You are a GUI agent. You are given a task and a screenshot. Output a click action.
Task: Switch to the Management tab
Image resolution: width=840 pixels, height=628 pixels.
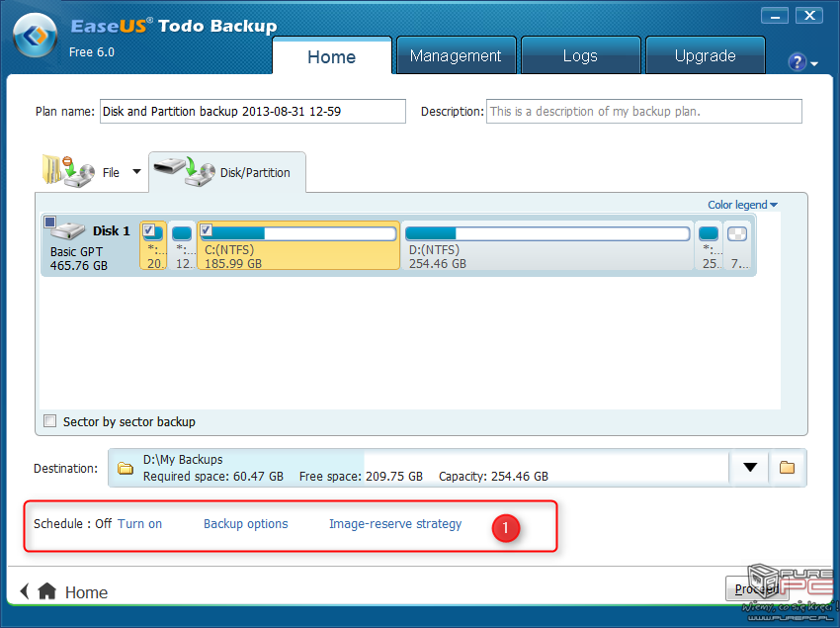pyautogui.click(x=456, y=56)
